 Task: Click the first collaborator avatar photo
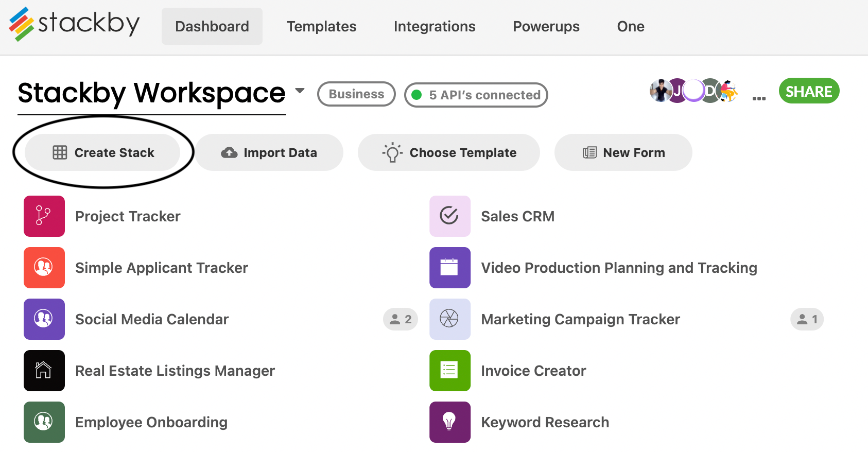tap(660, 91)
